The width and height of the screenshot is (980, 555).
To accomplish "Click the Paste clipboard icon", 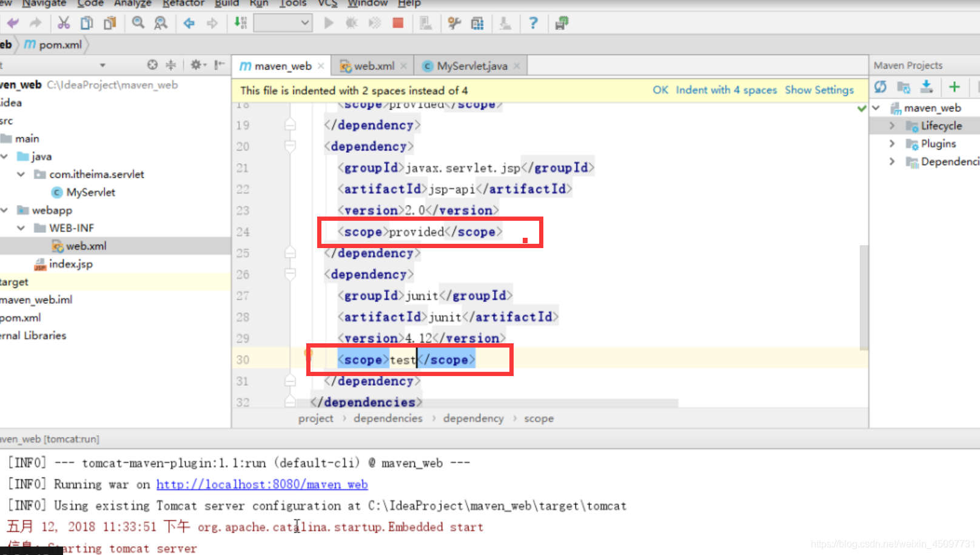I will (x=110, y=24).
